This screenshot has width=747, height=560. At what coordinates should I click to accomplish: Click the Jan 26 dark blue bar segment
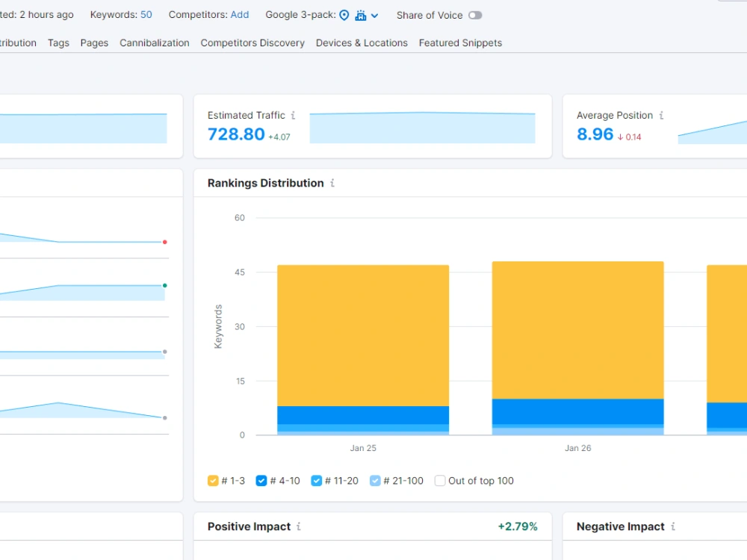point(578,411)
